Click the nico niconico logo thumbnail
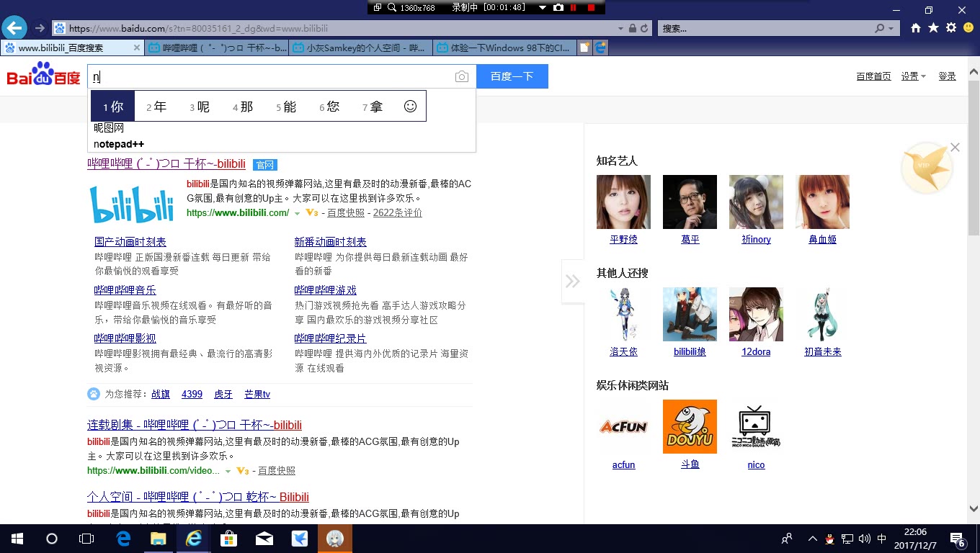Image resolution: width=980 pixels, height=553 pixels. (756, 426)
